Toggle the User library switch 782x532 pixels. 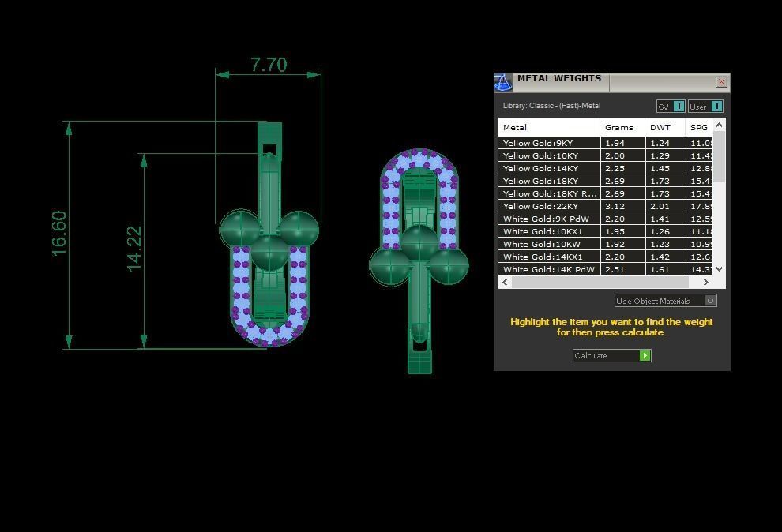pyautogui.click(x=705, y=106)
